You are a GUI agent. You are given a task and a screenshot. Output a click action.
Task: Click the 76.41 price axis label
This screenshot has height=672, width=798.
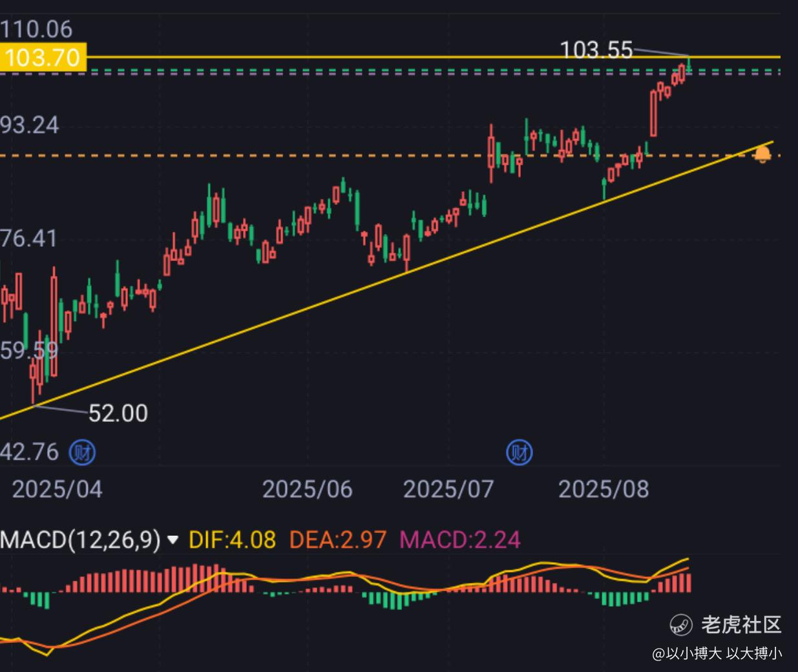29,238
